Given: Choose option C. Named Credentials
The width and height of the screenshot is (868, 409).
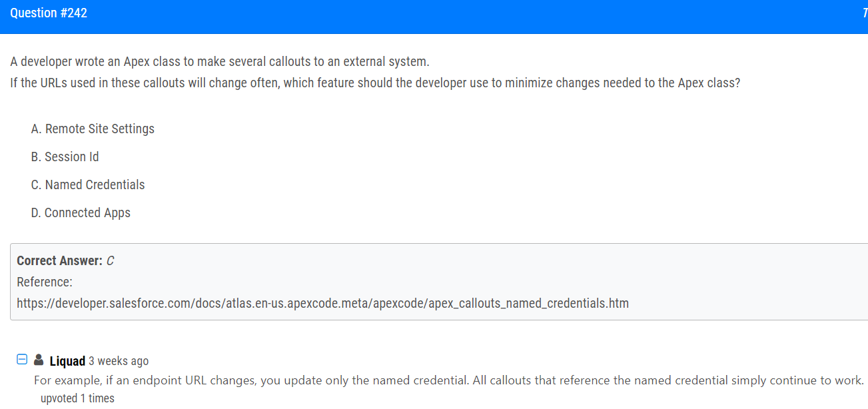Looking at the screenshot, I should (x=87, y=185).
